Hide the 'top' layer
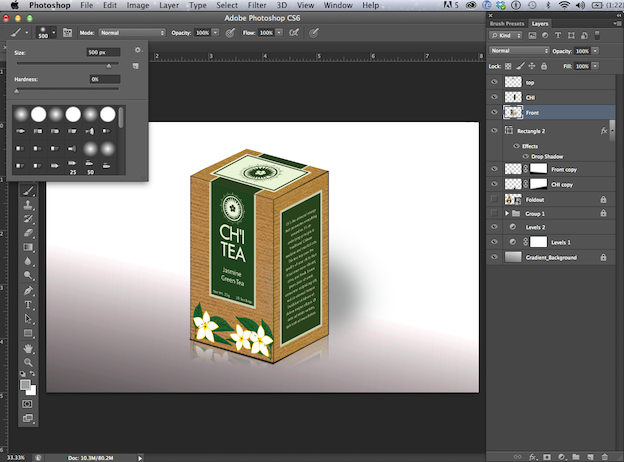This screenshot has height=462, width=624. tap(494, 82)
